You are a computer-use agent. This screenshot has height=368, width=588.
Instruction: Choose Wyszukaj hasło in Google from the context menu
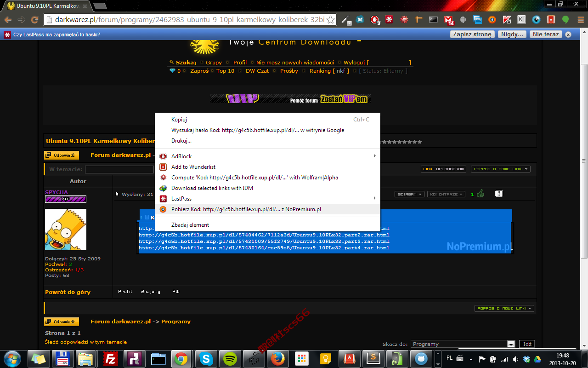click(267, 130)
